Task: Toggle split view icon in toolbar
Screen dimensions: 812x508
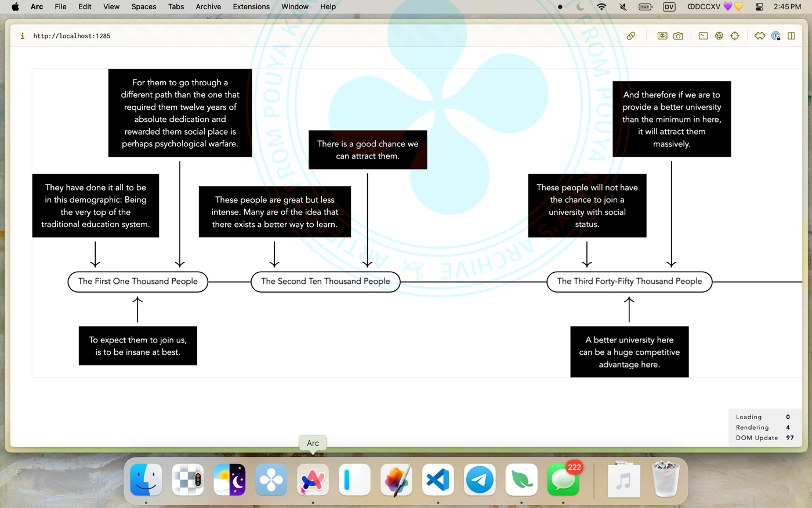Action: point(792,36)
